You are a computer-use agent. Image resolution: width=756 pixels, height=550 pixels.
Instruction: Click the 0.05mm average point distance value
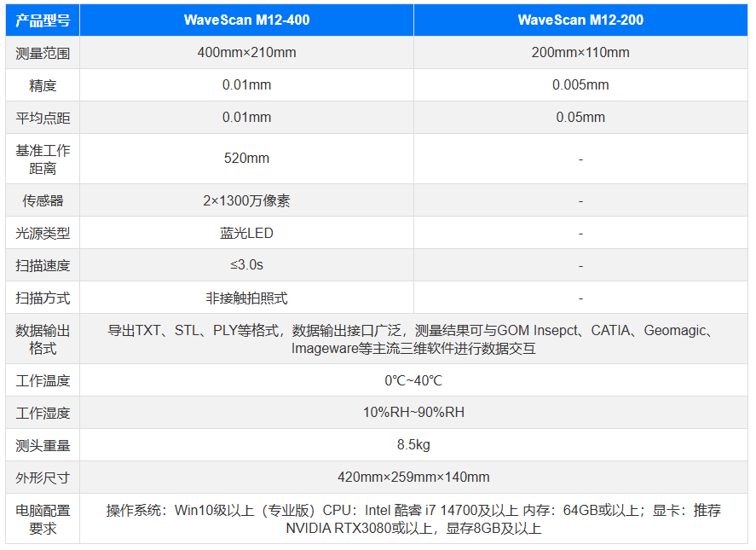pos(580,118)
